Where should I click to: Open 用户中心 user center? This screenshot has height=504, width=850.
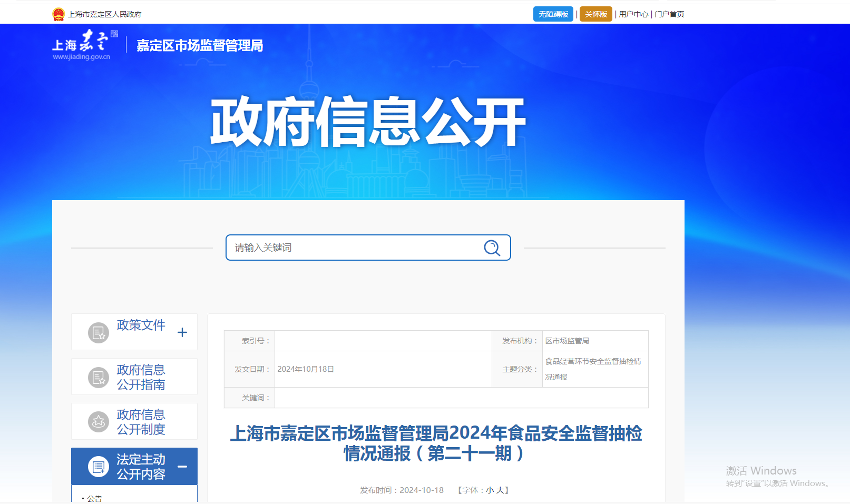(x=633, y=14)
